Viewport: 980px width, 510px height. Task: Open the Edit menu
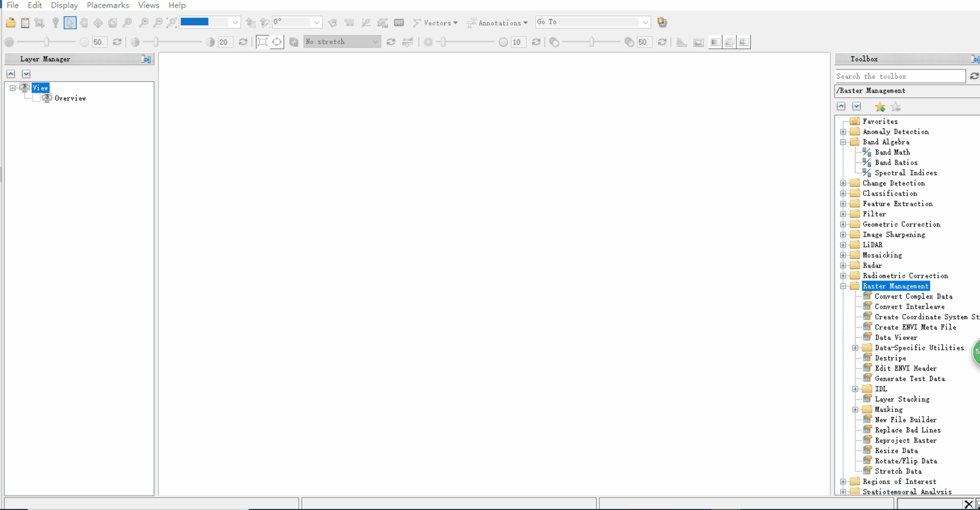[x=34, y=5]
